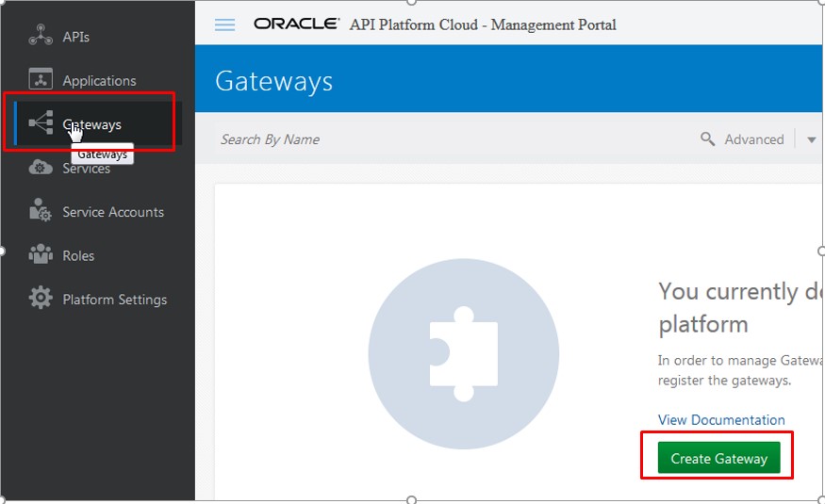Click the search magnifier icon

point(708,139)
